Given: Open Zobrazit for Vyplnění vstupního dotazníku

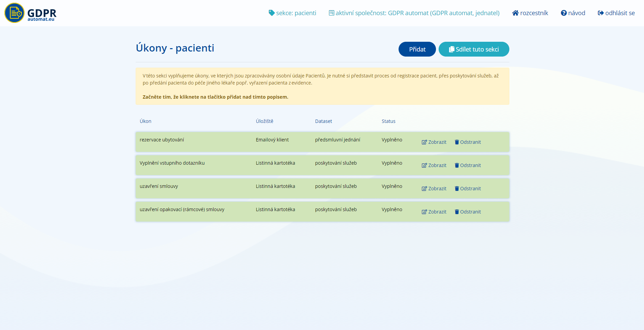Looking at the screenshot, I should coord(434,165).
